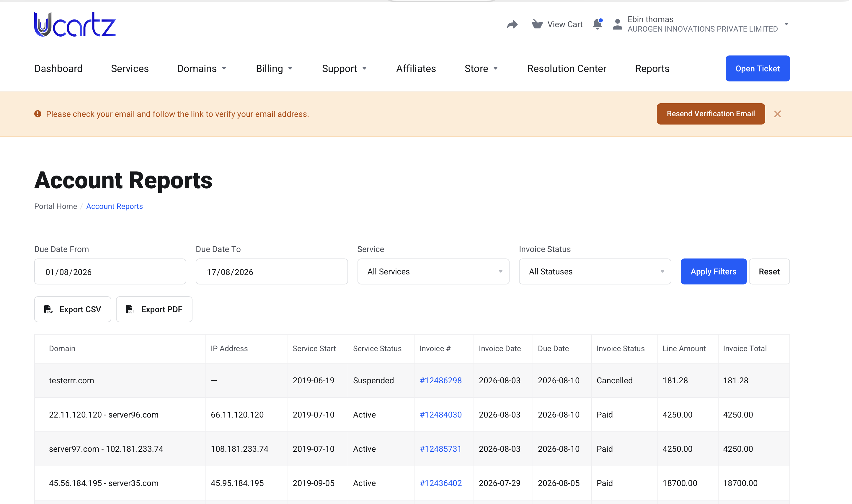The height and width of the screenshot is (504, 852).
Task: Open the Domains menu
Action: point(202,68)
